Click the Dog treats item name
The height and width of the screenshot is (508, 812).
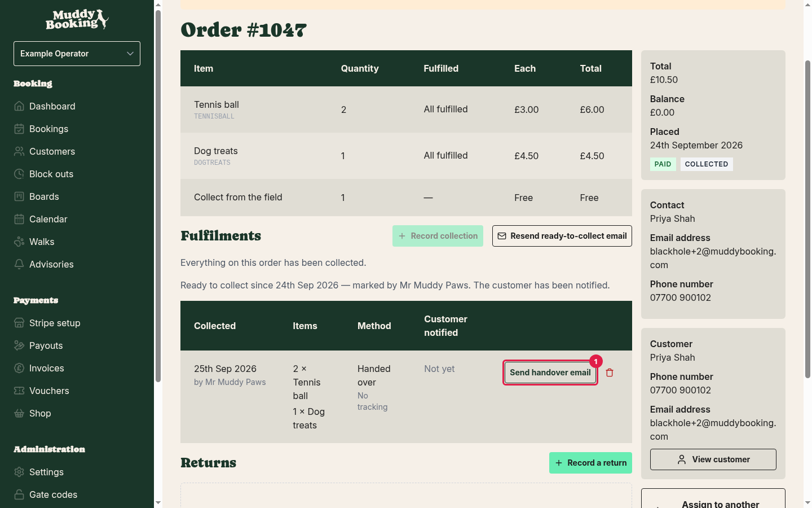tap(216, 151)
